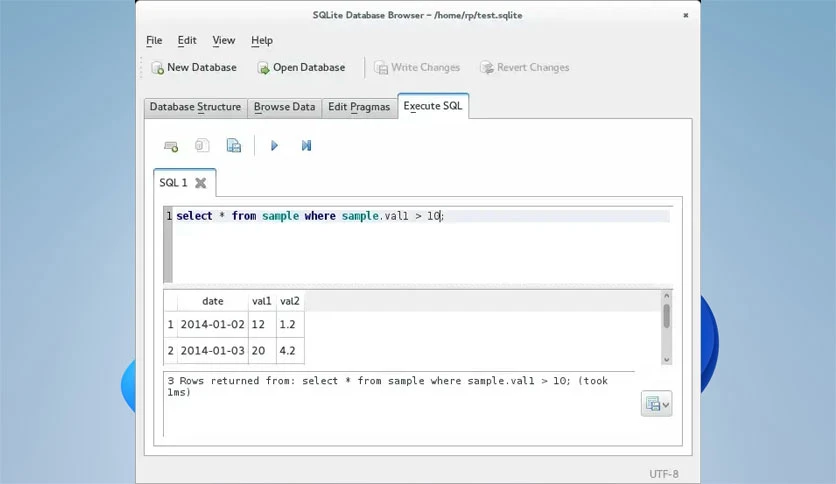This screenshot has height=484, width=836.
Task: Select val2 cell with value 1.2
Action: pyautogui.click(x=290, y=324)
